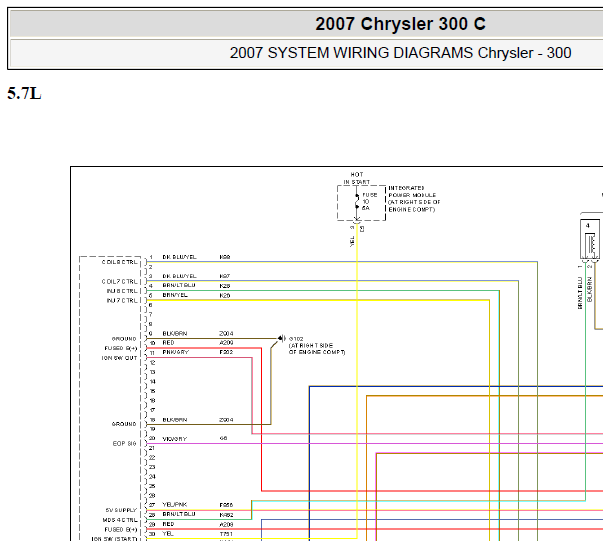The image size is (603, 541).
Task: Click circuit code "Z904" at pin 9
Action: [x=226, y=333]
